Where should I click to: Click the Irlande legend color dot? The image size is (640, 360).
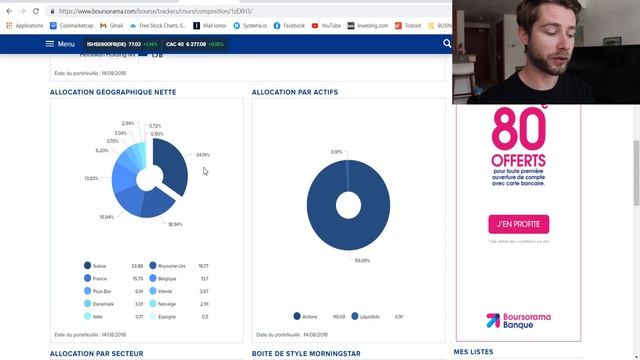point(153,291)
